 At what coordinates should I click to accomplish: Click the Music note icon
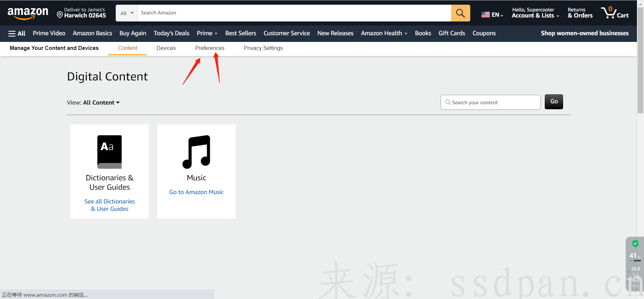coord(196,152)
